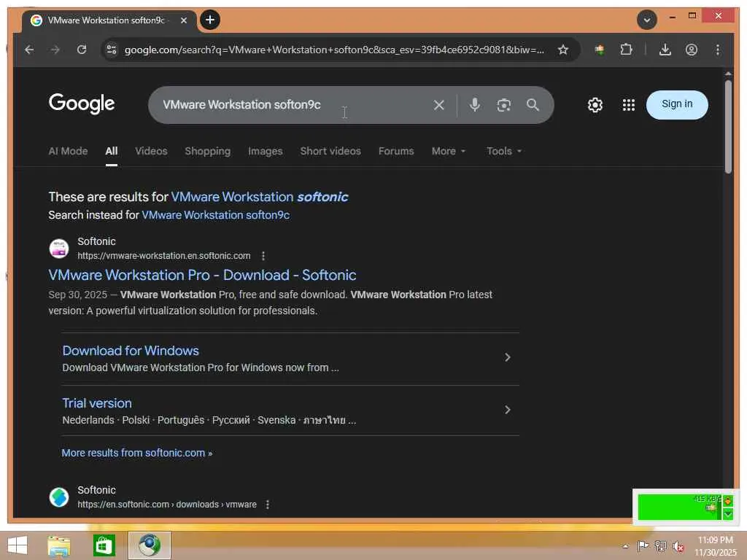Click muted volume tray icon
The width and height of the screenshot is (747, 560).
[678, 546]
